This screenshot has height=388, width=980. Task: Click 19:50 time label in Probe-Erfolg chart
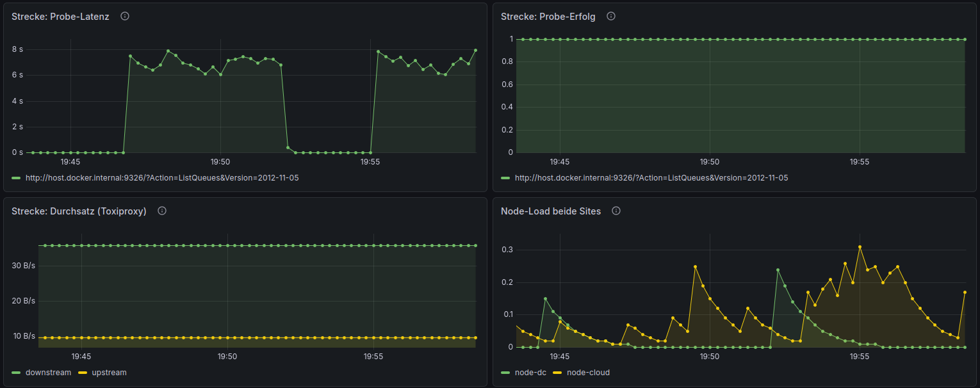click(710, 162)
